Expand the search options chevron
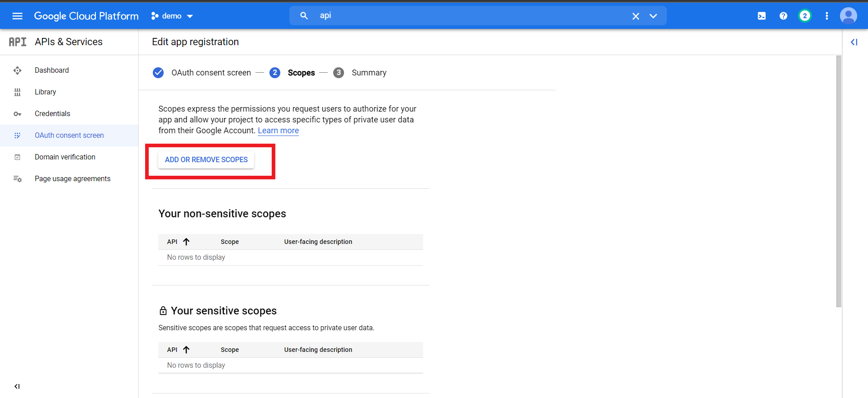The image size is (868, 398). [x=653, y=16]
